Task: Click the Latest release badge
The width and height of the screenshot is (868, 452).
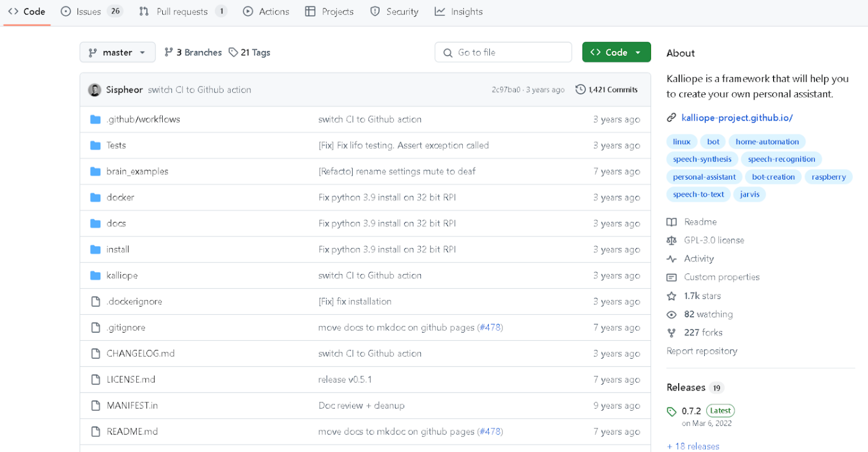Action: pos(721,411)
